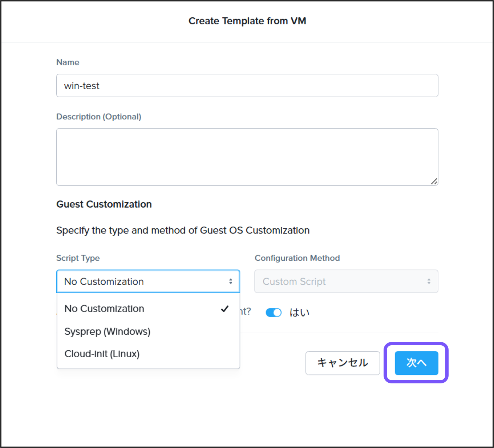The height and width of the screenshot is (448, 494).
Task: Click the キャンセル button
Action: click(343, 363)
